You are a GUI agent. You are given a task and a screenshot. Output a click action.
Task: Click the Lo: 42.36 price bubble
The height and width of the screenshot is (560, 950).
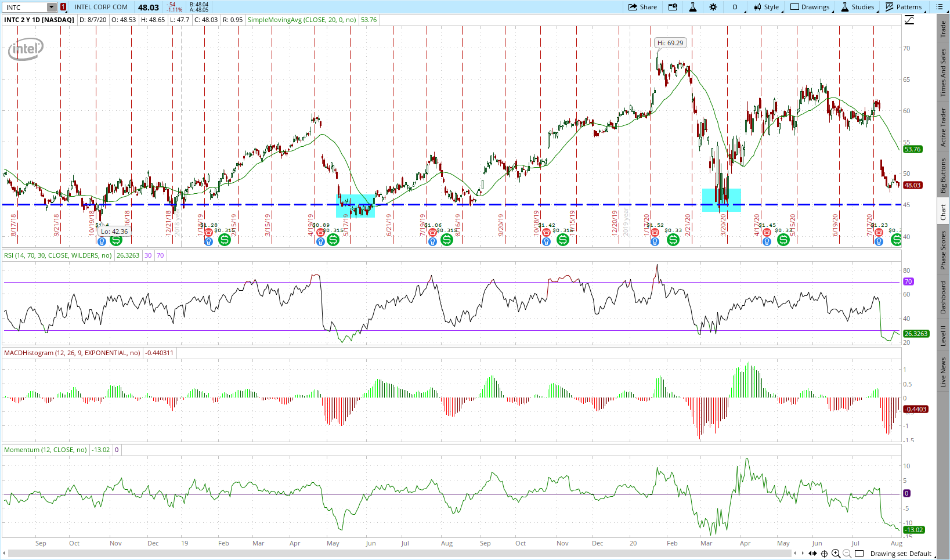pos(114,232)
